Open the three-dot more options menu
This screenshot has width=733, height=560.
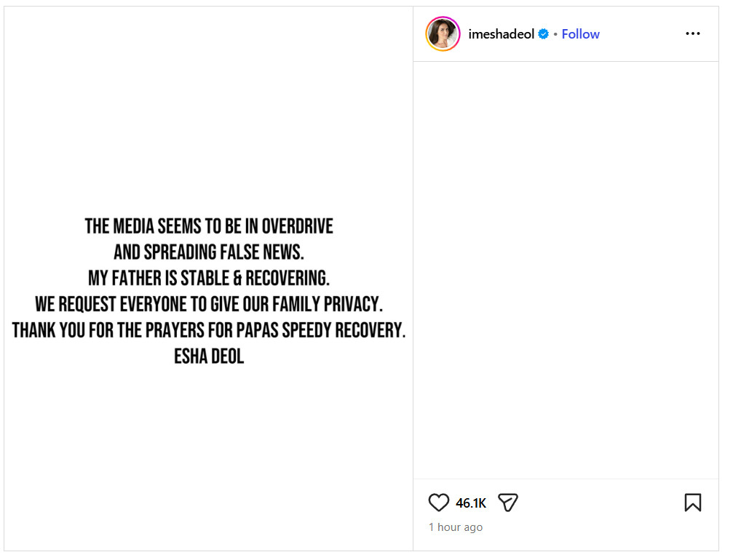[692, 34]
